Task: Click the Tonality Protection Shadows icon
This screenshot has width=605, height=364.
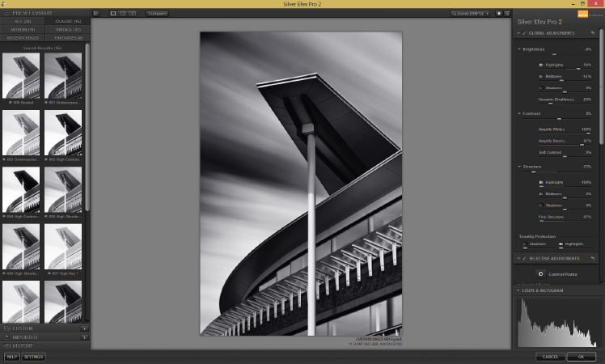Action: pyautogui.click(x=525, y=244)
